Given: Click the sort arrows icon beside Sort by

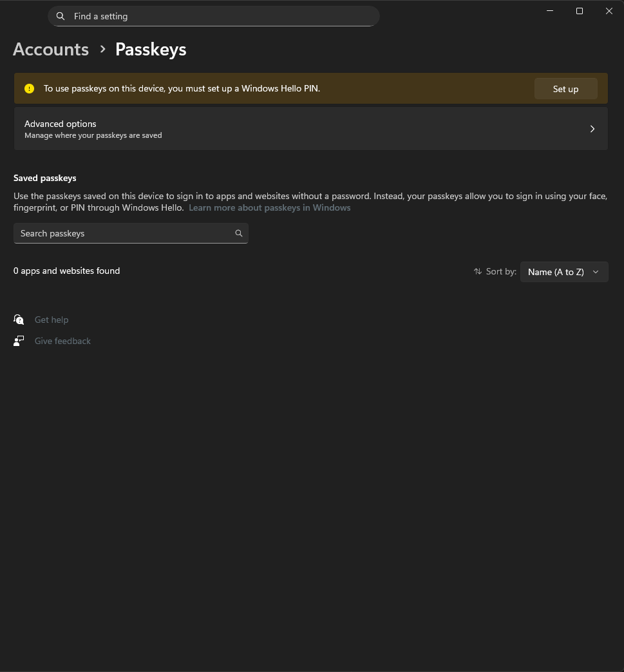Looking at the screenshot, I should [x=478, y=271].
